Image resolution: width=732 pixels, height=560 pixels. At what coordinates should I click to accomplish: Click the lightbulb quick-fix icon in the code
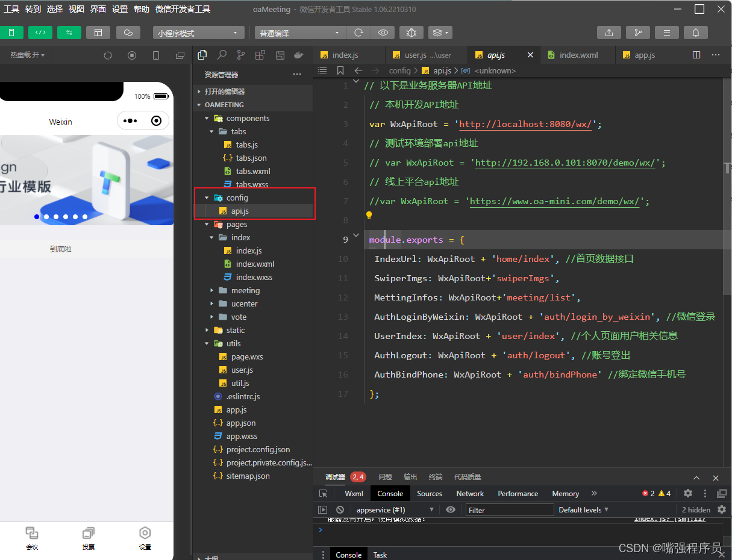[369, 215]
